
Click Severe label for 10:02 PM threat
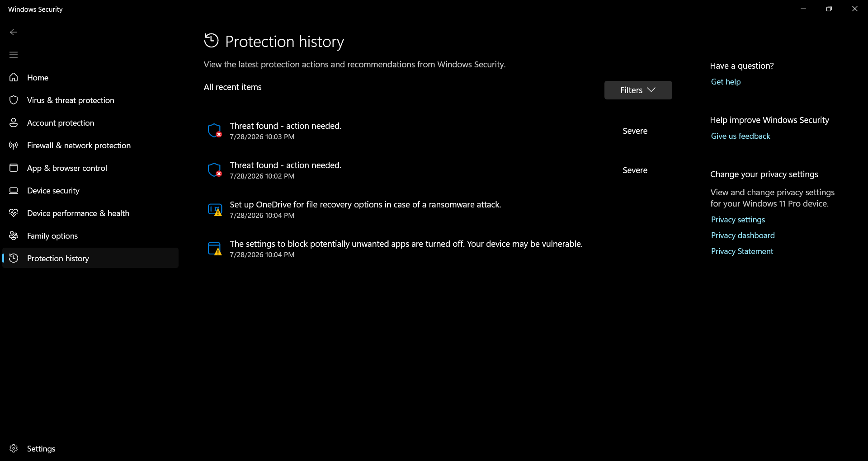[635, 170]
